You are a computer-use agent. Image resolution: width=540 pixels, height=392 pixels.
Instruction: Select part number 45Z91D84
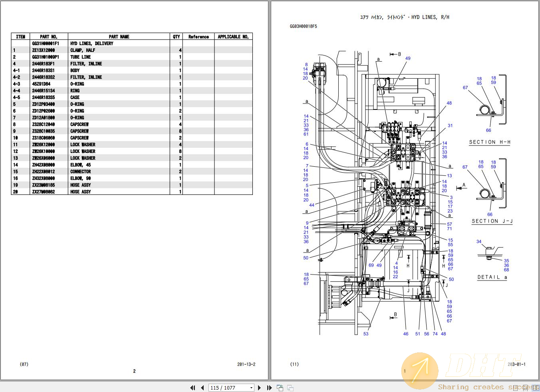(42, 84)
